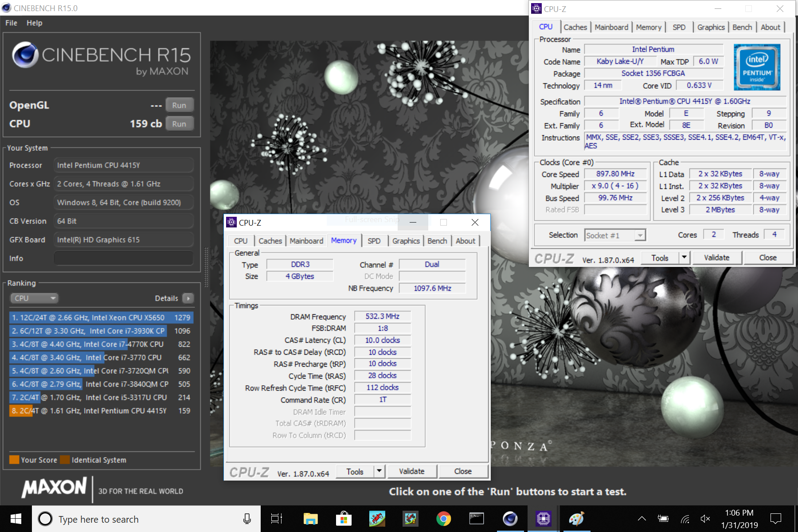Screen dimensions: 798x532
Task: Click the CPU-Z title icon in Memory window
Action: point(231,223)
